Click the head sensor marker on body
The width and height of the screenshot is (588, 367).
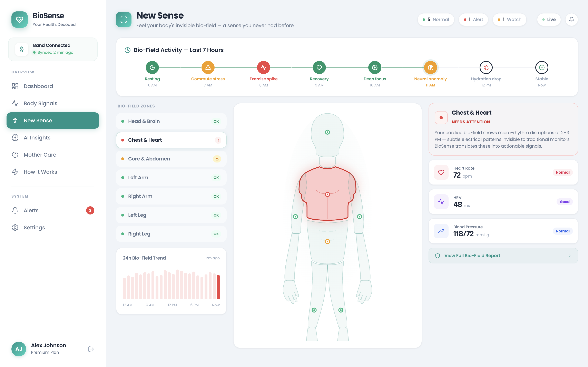point(327,132)
